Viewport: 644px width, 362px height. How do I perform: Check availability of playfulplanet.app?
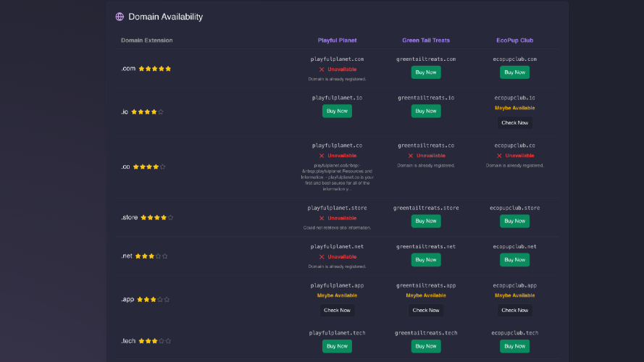[337, 311]
